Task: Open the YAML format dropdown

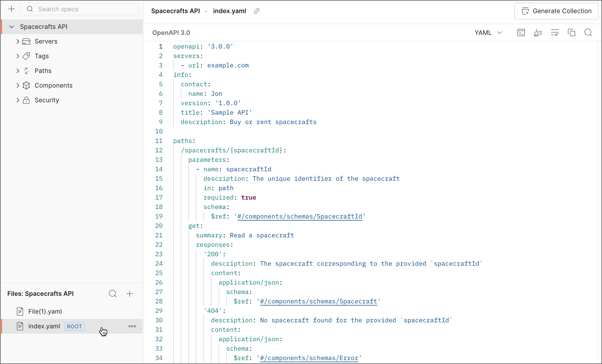Action: tap(488, 33)
